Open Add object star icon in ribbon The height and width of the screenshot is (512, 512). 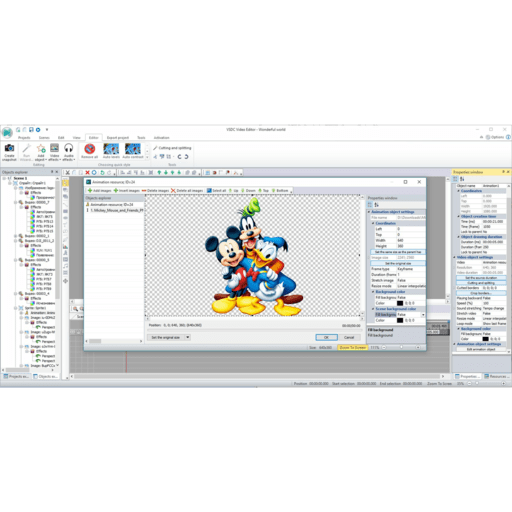(41, 148)
